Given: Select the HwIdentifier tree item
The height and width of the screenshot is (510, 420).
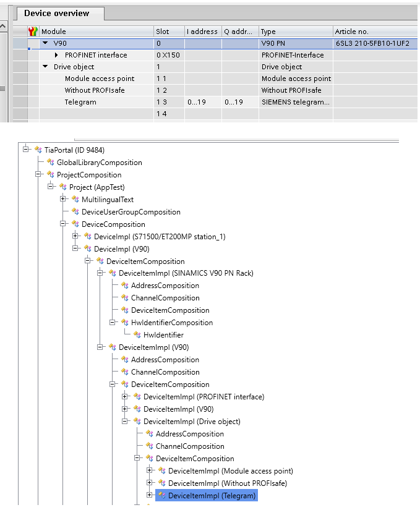Looking at the screenshot, I should tap(163, 335).
